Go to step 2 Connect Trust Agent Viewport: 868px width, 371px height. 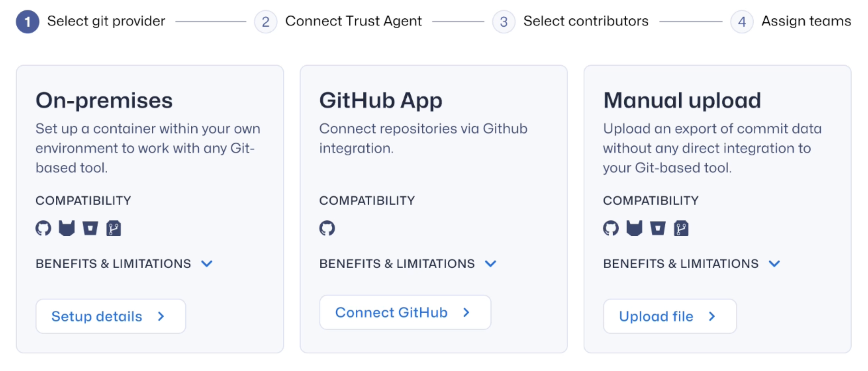(265, 22)
